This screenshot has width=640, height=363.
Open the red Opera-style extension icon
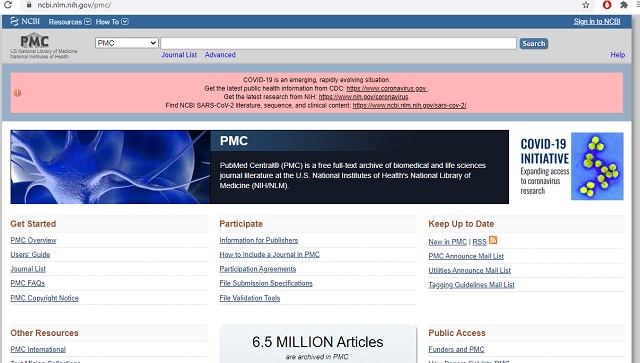[x=607, y=5]
